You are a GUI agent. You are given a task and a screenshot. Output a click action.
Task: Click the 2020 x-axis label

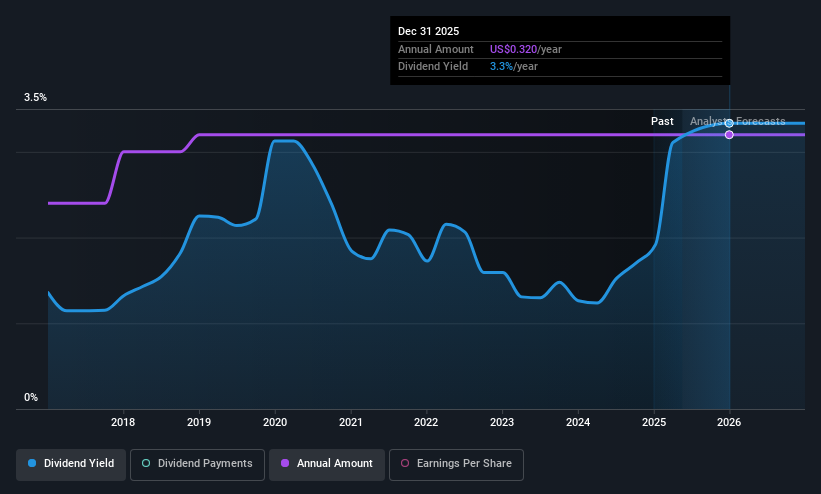[x=275, y=422]
